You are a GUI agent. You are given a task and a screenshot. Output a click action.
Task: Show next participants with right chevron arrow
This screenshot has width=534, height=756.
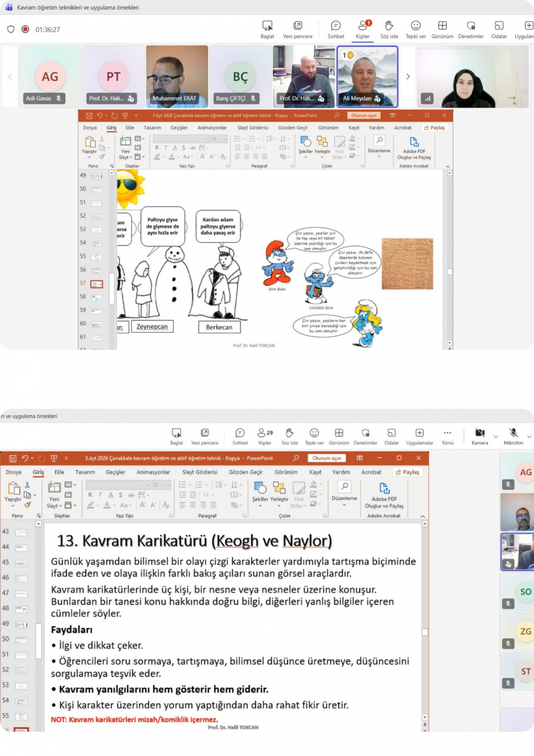408,77
